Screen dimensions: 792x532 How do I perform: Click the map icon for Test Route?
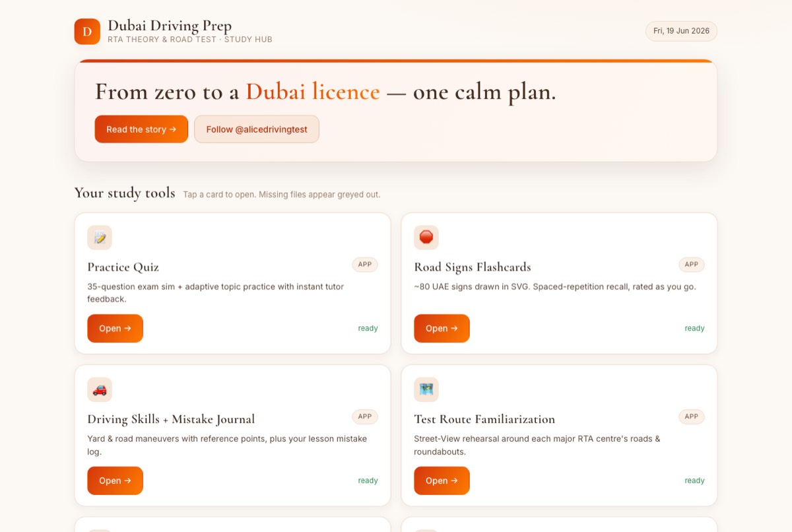tap(426, 389)
